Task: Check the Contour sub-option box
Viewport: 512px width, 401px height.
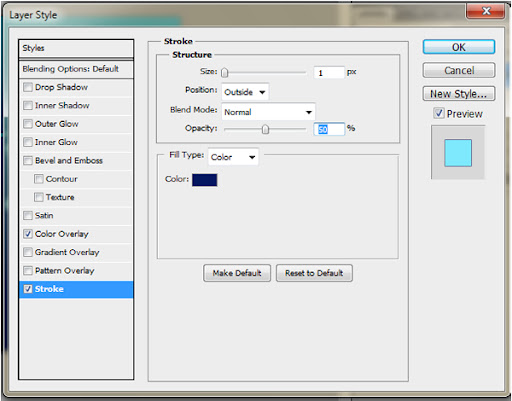Action: (39, 179)
